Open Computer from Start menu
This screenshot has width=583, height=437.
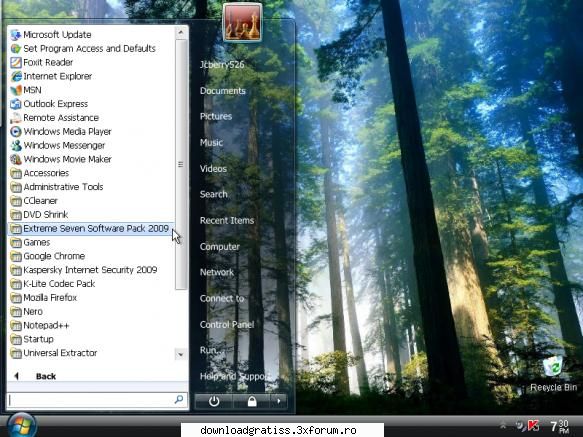[x=219, y=247]
